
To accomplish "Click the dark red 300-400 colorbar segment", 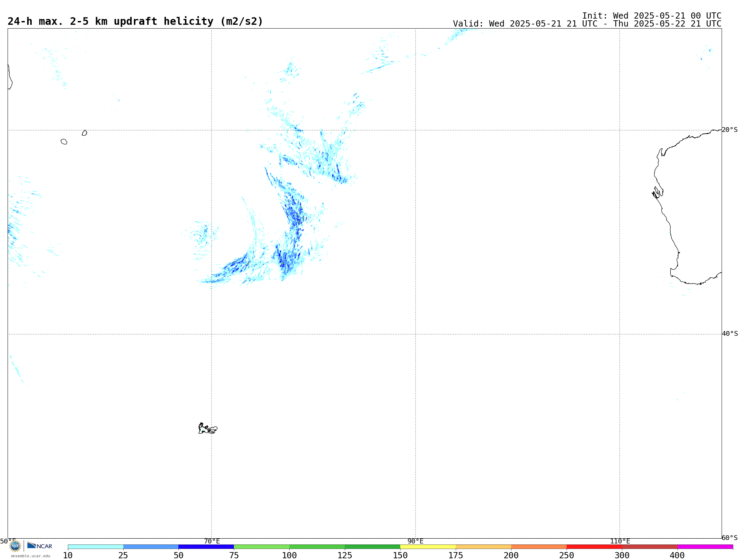I will 650,547.
